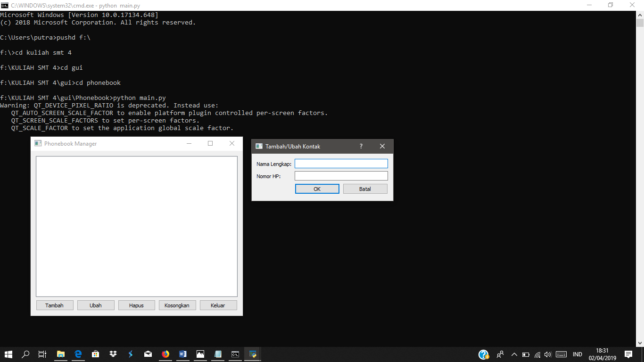The image size is (644, 362).
Task: Click inside the Nama Lengkap field
Action: point(341,163)
